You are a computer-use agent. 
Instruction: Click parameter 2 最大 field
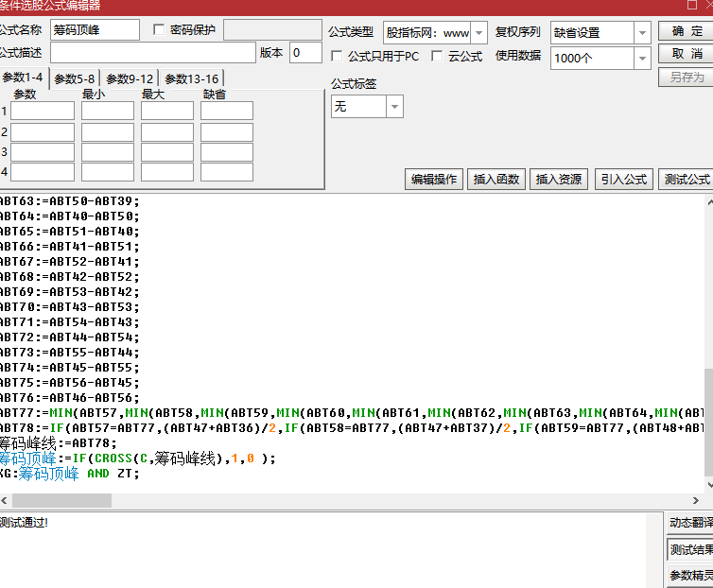pyautogui.click(x=167, y=132)
